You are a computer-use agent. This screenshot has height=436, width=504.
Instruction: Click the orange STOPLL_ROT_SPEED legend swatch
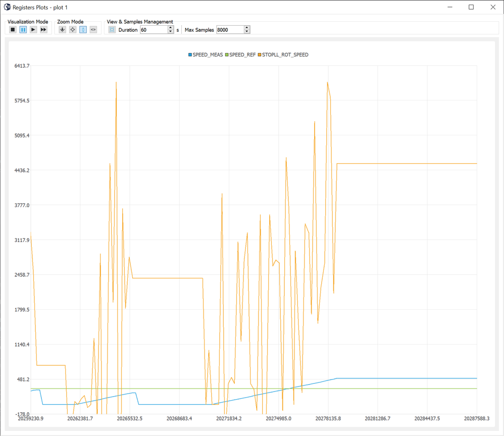point(260,55)
